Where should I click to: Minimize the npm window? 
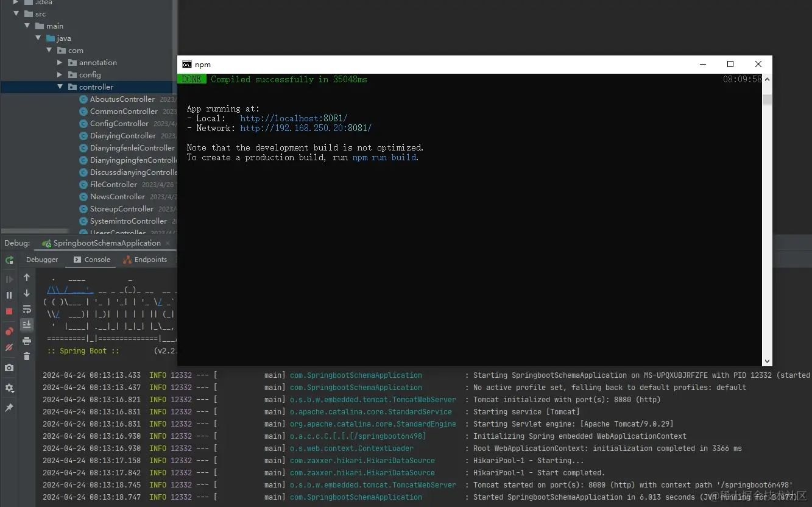(x=703, y=64)
